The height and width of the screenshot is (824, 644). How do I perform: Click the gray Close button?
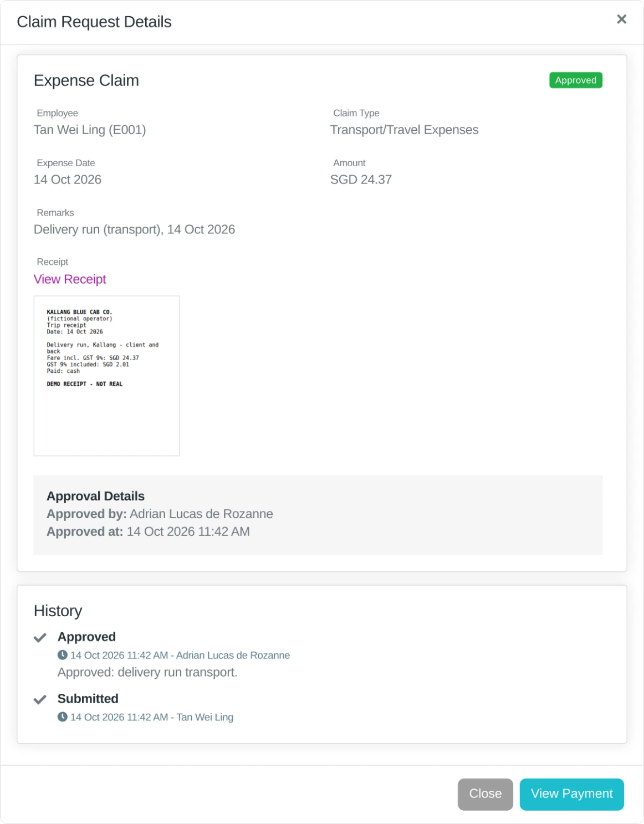(x=485, y=794)
